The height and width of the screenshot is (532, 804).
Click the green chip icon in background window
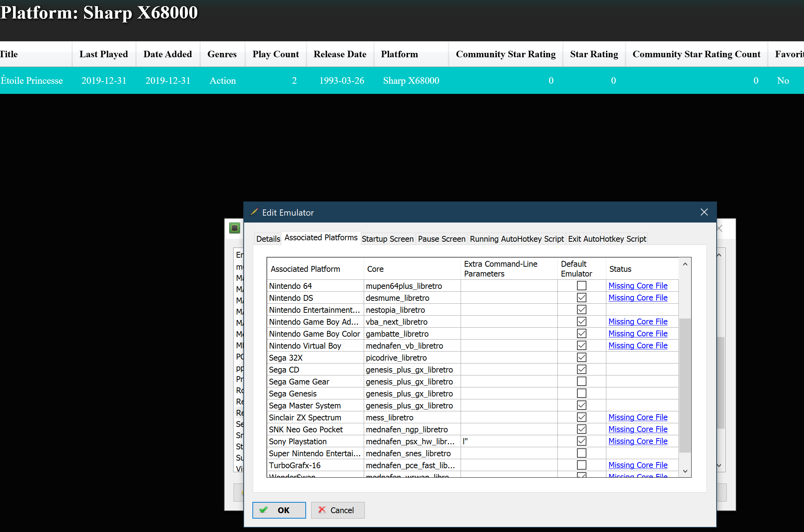coord(235,228)
